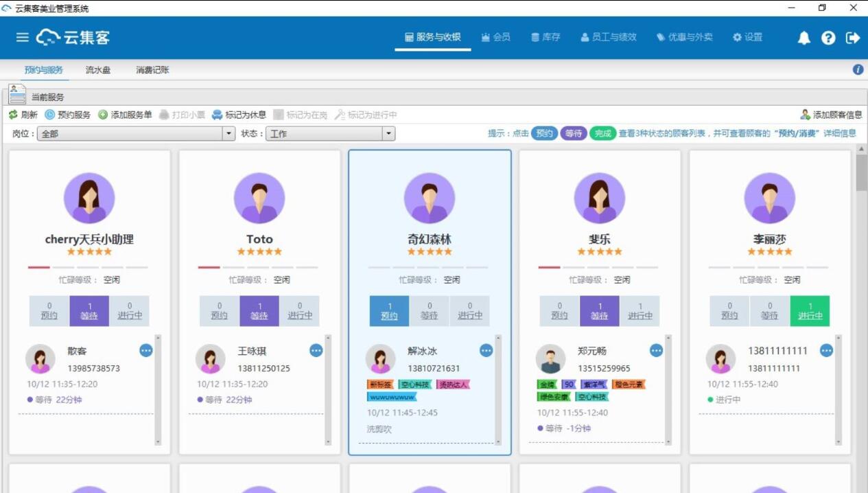Click the main vertical scrollbar
The width and height of the screenshot is (868, 493).
point(861,172)
